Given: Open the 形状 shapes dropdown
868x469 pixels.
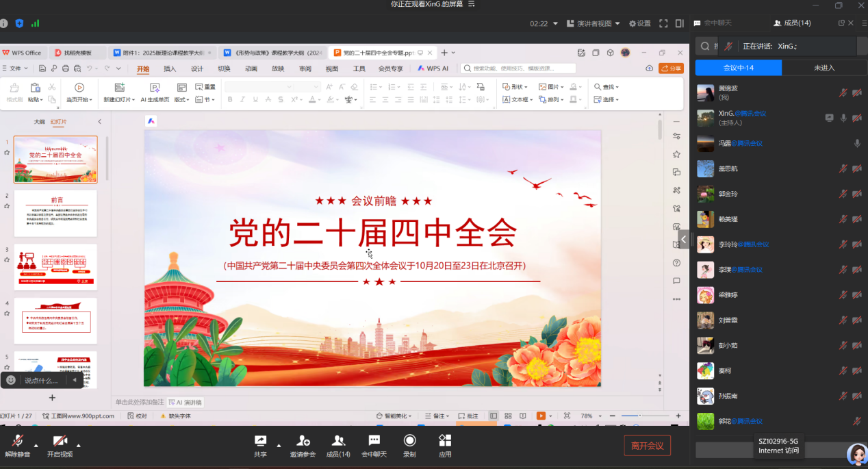Looking at the screenshot, I should pyautogui.click(x=515, y=87).
